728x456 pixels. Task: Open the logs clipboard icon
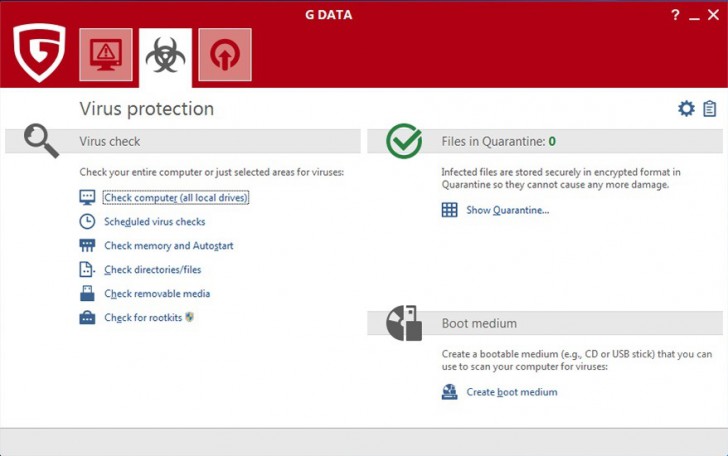click(x=709, y=109)
